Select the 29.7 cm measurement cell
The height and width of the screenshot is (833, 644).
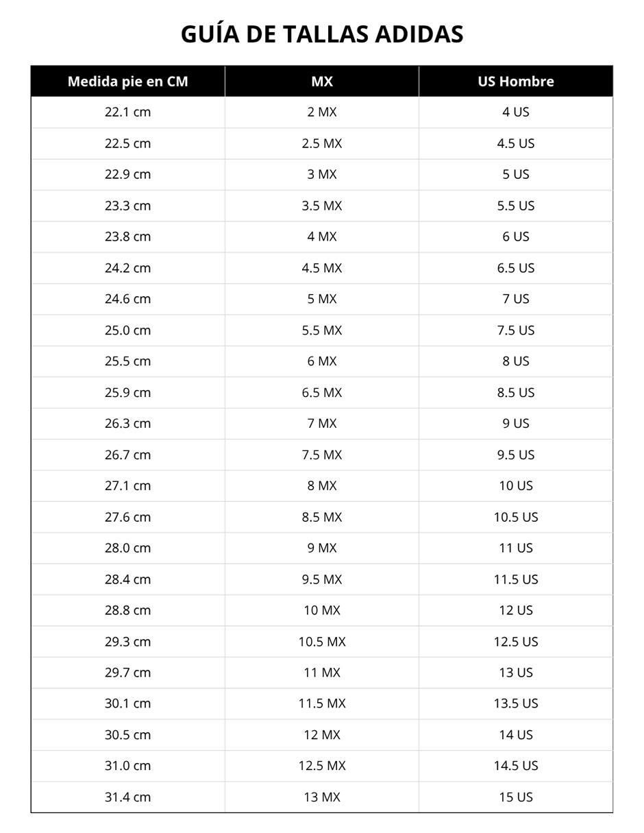point(127,673)
